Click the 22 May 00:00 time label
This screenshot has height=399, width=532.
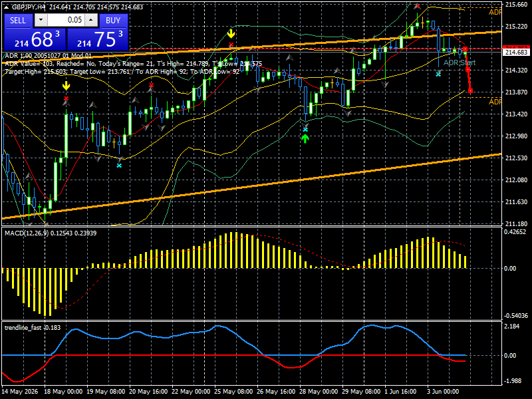point(191,391)
